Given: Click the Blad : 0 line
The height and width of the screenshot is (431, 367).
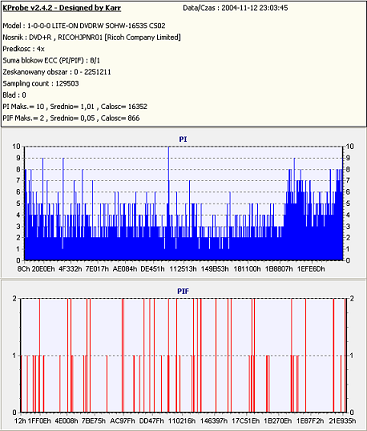Looking at the screenshot, I should 14,95.
